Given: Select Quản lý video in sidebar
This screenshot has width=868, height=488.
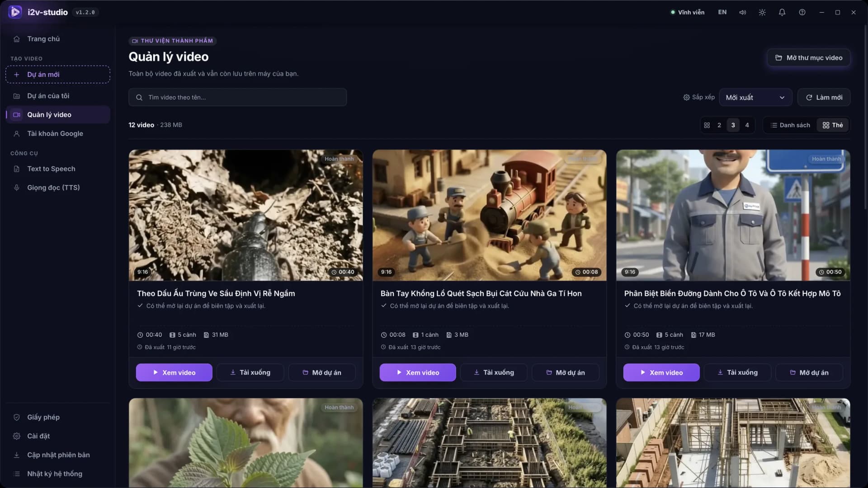Looking at the screenshot, I should pos(58,115).
